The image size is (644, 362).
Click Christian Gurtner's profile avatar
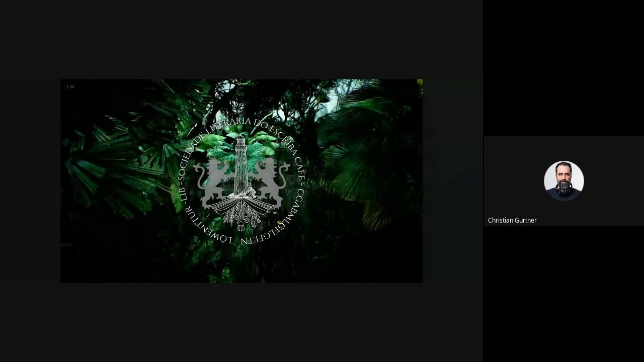click(x=563, y=181)
